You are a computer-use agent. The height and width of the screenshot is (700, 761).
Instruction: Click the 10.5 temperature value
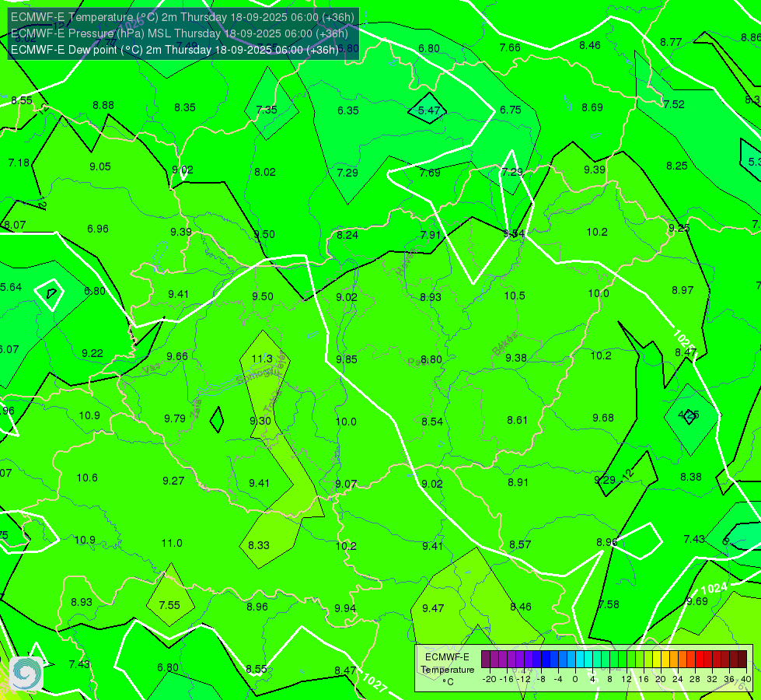515,296
